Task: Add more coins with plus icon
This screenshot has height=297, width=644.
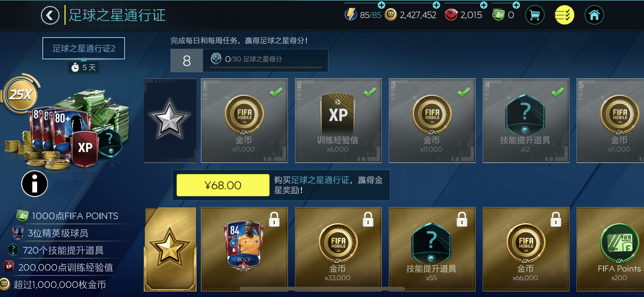Action: pos(436,5)
